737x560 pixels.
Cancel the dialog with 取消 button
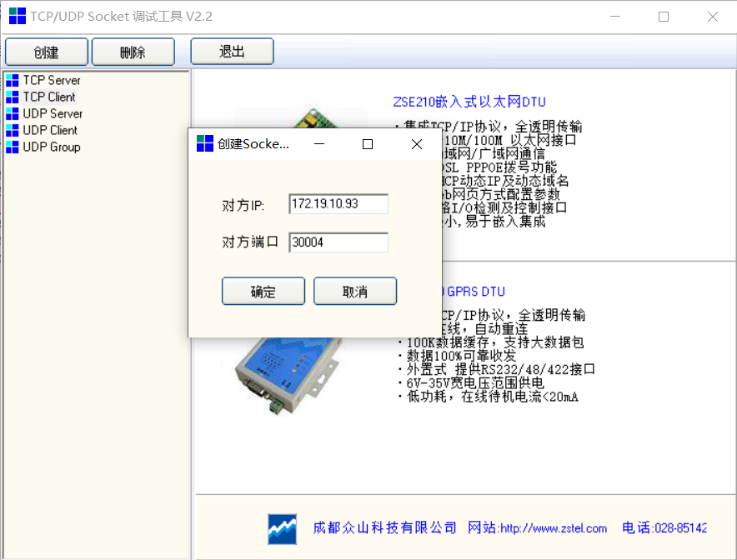point(355,292)
